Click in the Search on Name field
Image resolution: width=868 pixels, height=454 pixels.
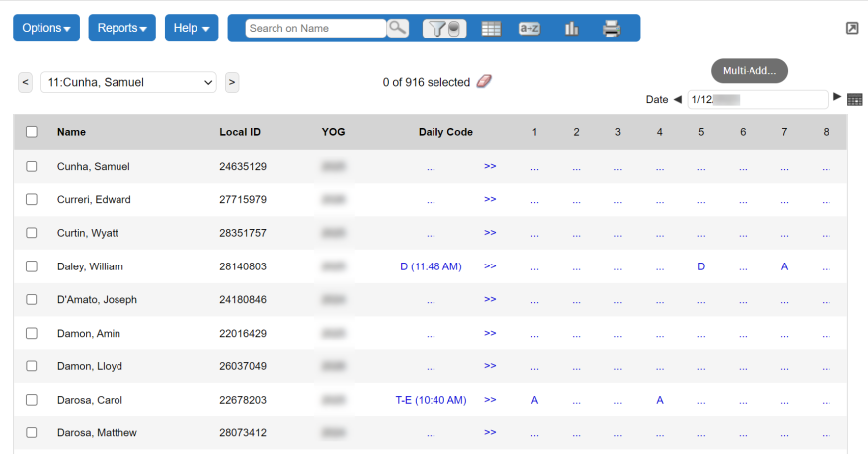click(315, 29)
